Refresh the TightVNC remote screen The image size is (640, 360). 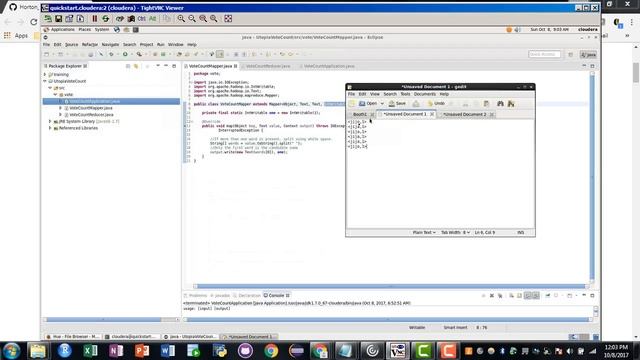[x=106, y=19]
